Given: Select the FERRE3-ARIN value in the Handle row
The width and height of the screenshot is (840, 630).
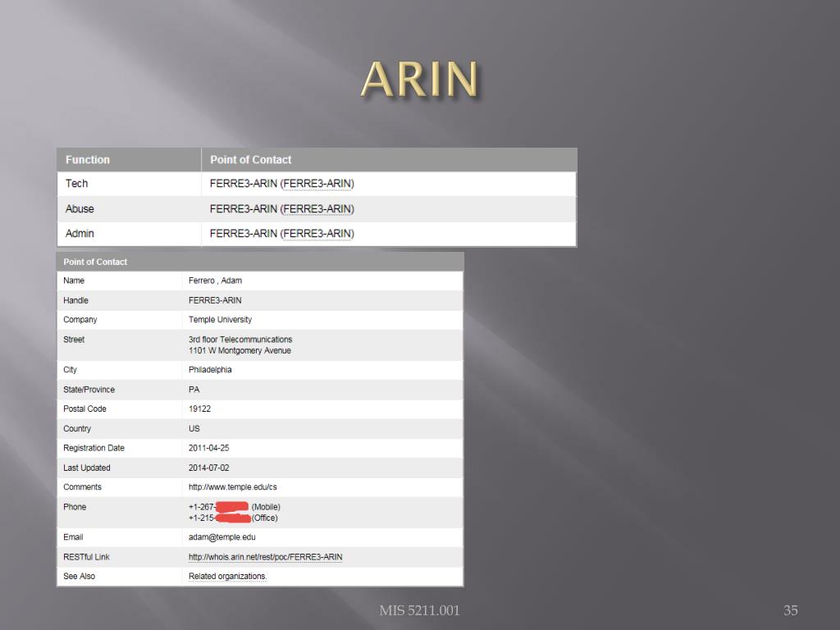Looking at the screenshot, I should (x=215, y=300).
